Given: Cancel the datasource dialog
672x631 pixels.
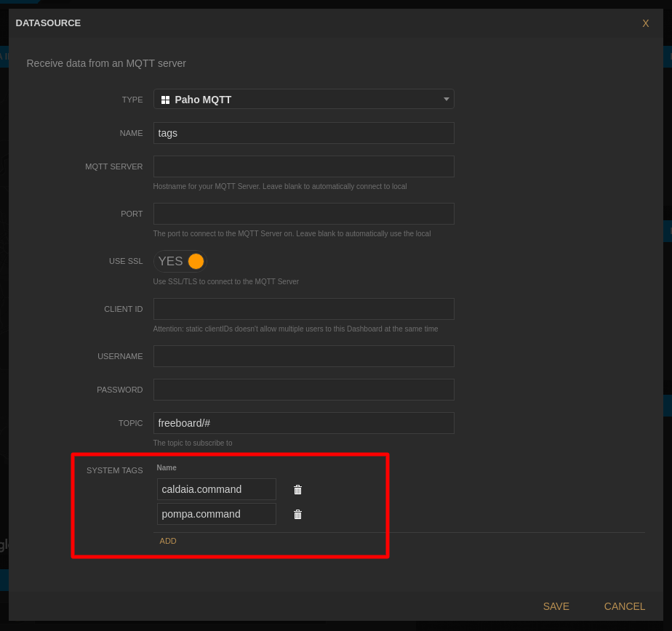Looking at the screenshot, I should pyautogui.click(x=624, y=606).
